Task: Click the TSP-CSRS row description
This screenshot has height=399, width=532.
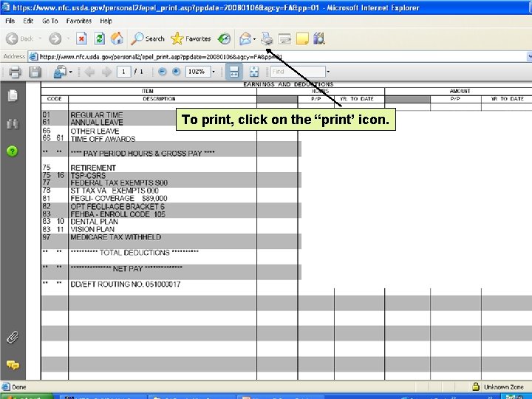Action: (x=88, y=175)
